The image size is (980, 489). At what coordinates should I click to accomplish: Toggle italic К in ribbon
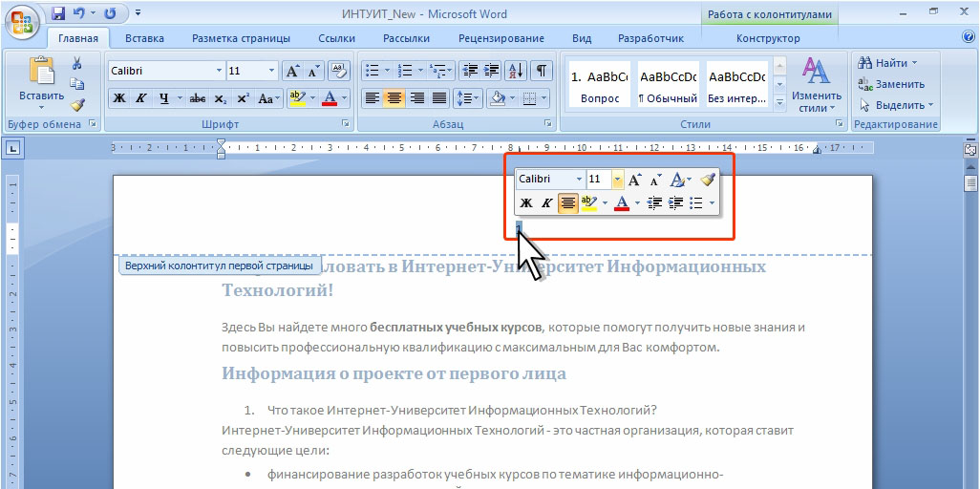pos(141,98)
